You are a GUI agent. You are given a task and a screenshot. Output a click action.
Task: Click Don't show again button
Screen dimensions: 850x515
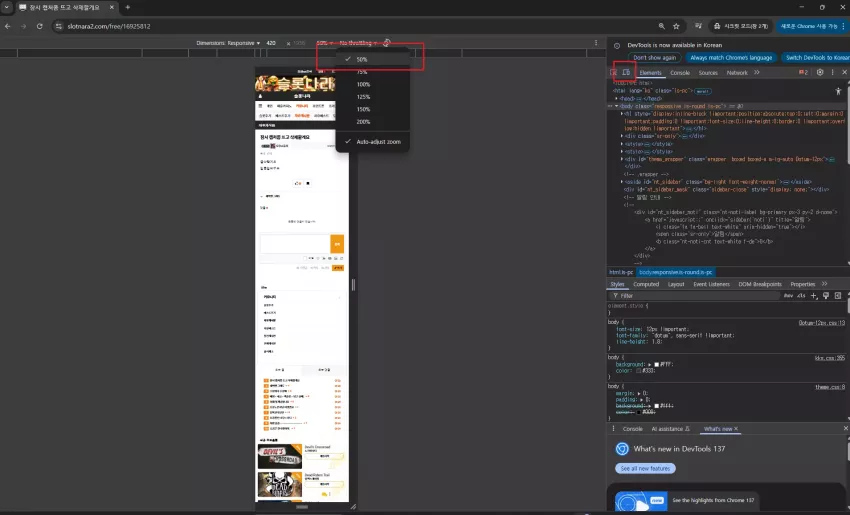(654, 57)
